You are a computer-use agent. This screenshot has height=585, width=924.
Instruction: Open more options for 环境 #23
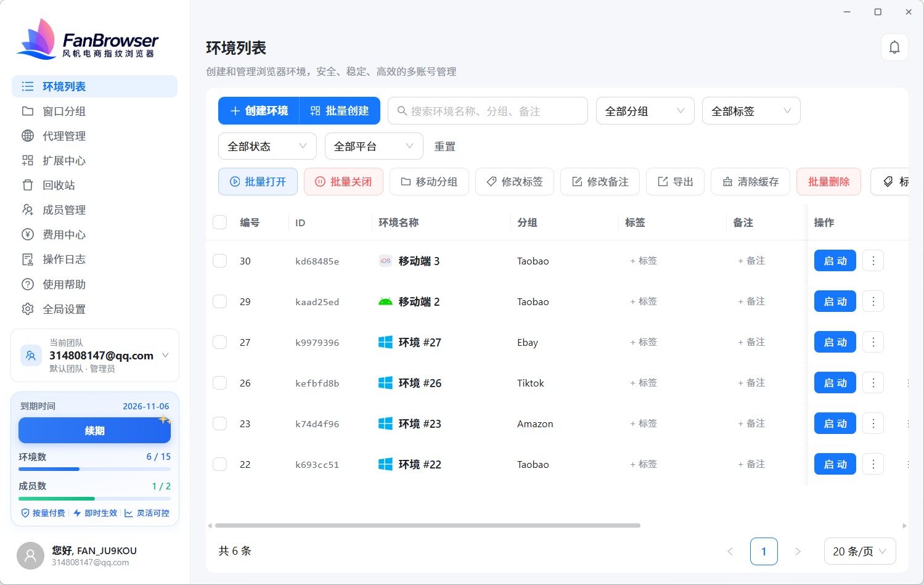[x=873, y=423]
